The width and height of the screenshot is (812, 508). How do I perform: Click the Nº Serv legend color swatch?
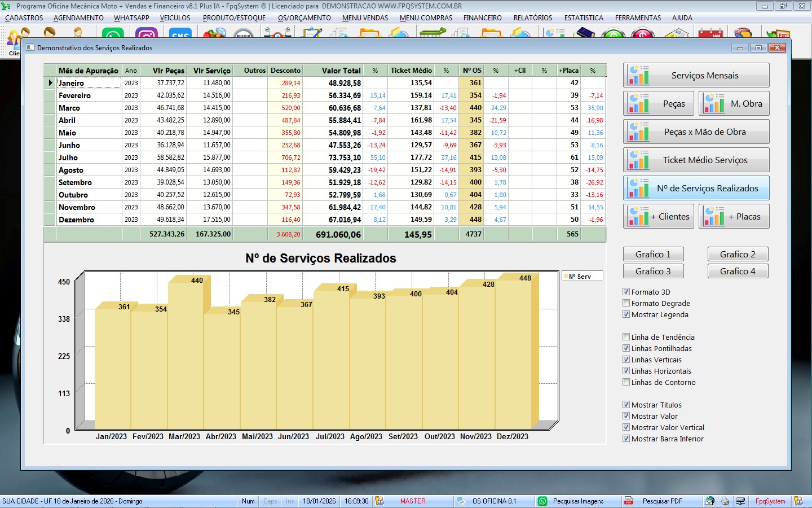point(565,277)
